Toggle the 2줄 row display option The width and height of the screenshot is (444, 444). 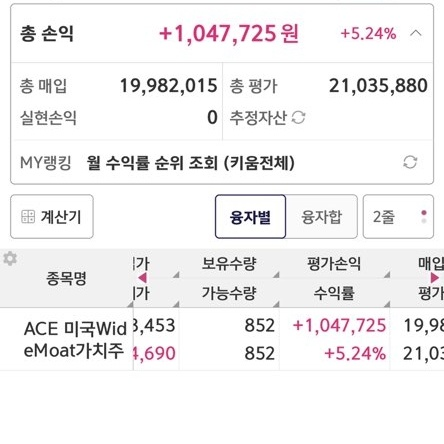[x=398, y=217]
